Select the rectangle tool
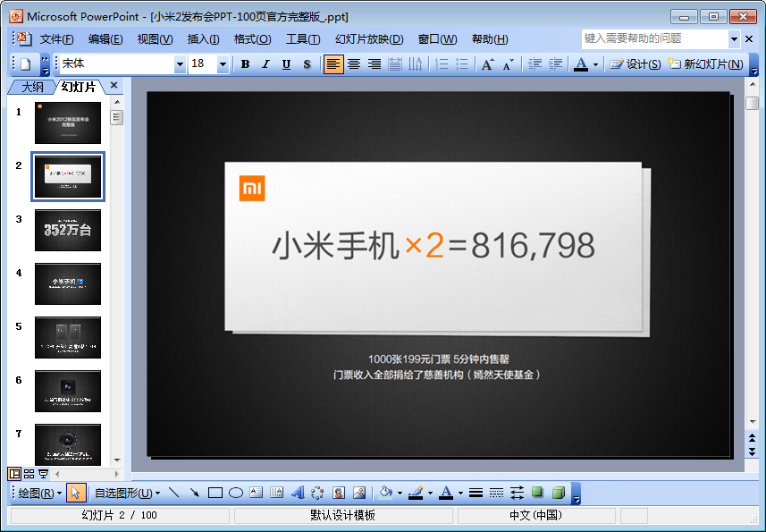The height and width of the screenshot is (532, 766). 215,493
